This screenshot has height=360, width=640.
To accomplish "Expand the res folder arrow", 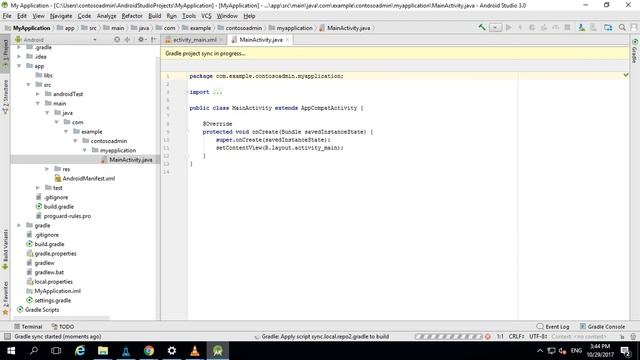I will pyautogui.click(x=47, y=169).
